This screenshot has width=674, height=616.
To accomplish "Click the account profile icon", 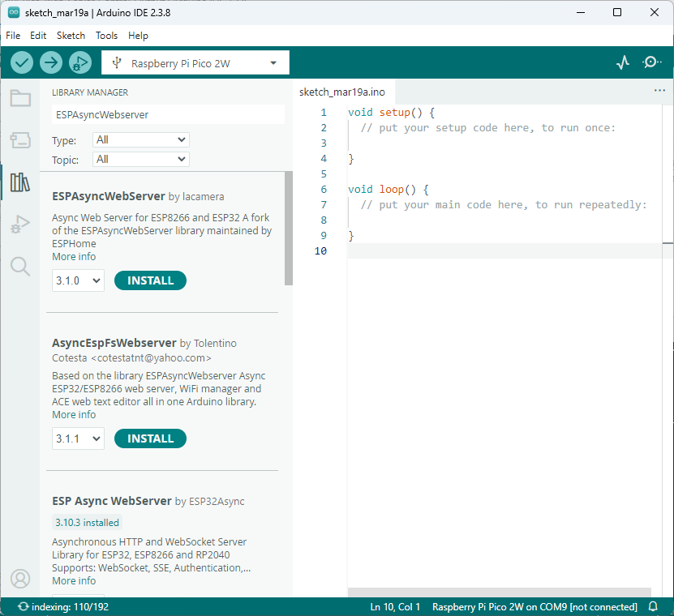I will (20, 579).
